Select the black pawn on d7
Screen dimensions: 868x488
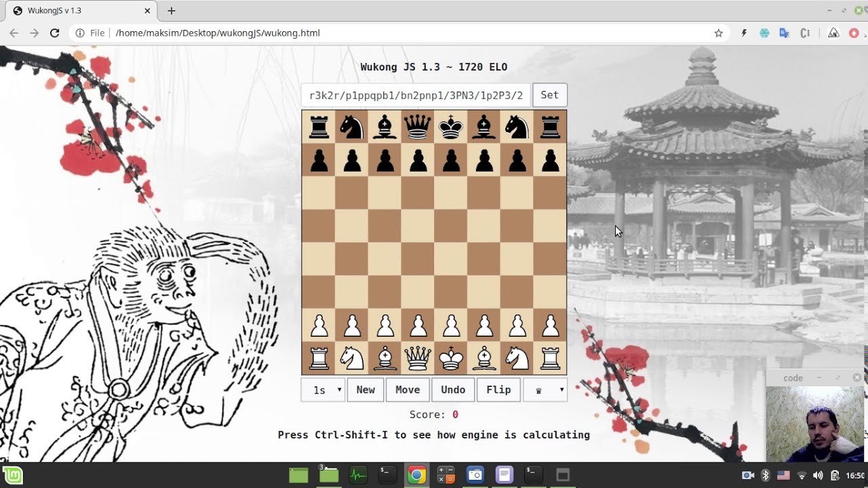click(x=418, y=160)
